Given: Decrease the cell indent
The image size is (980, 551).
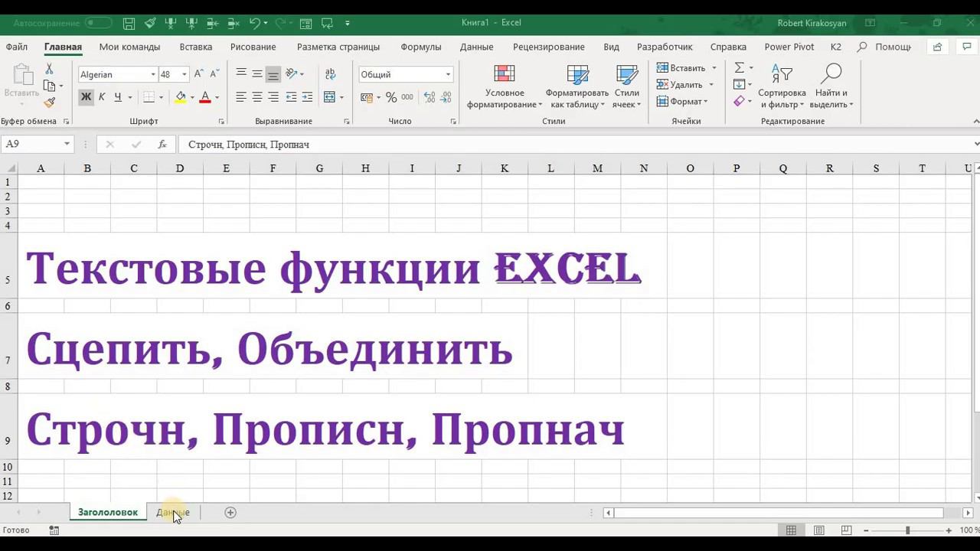Looking at the screenshot, I should 291,97.
